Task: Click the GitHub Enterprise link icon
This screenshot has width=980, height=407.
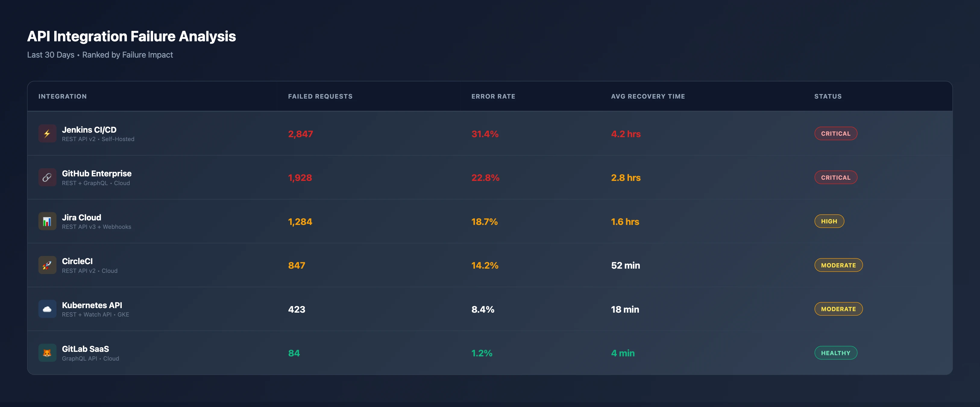Action: coord(47,177)
